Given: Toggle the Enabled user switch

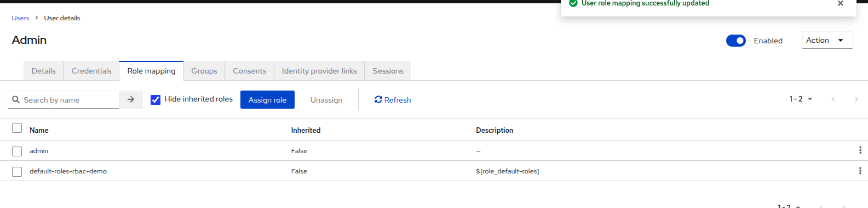Looking at the screenshot, I should (735, 41).
